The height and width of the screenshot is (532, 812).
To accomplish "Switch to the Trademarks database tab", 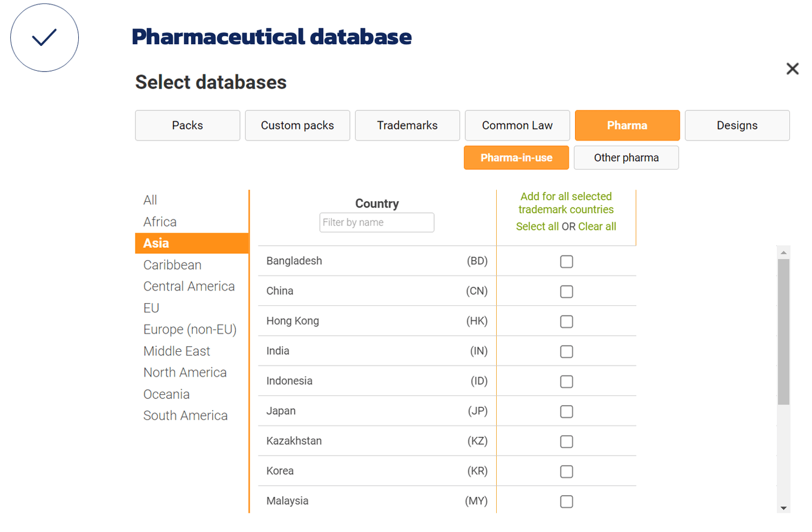I will [407, 125].
